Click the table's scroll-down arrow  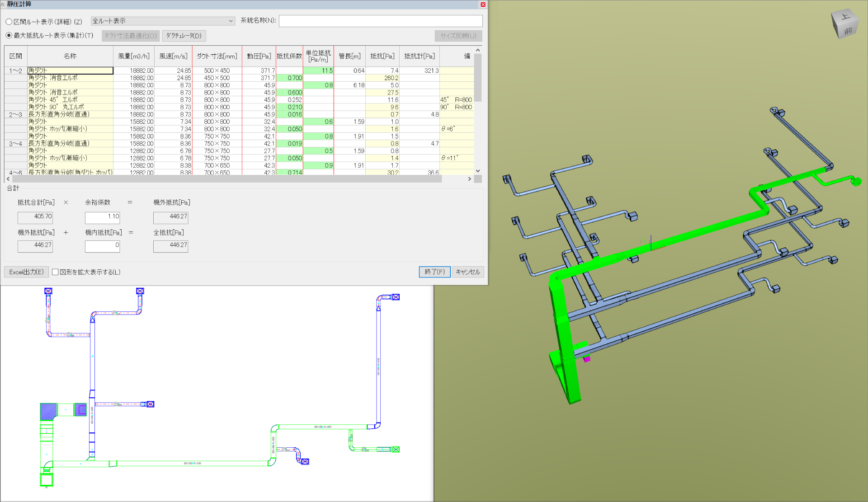click(478, 171)
